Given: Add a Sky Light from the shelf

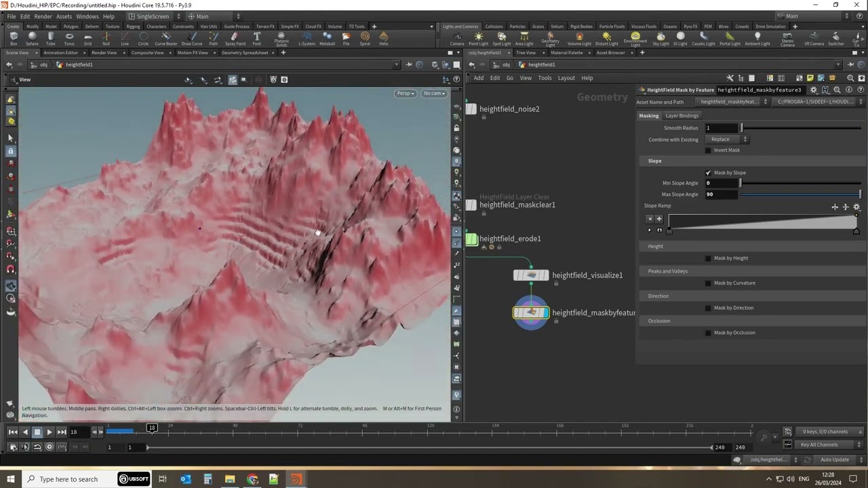Looking at the screenshot, I should tap(660, 39).
